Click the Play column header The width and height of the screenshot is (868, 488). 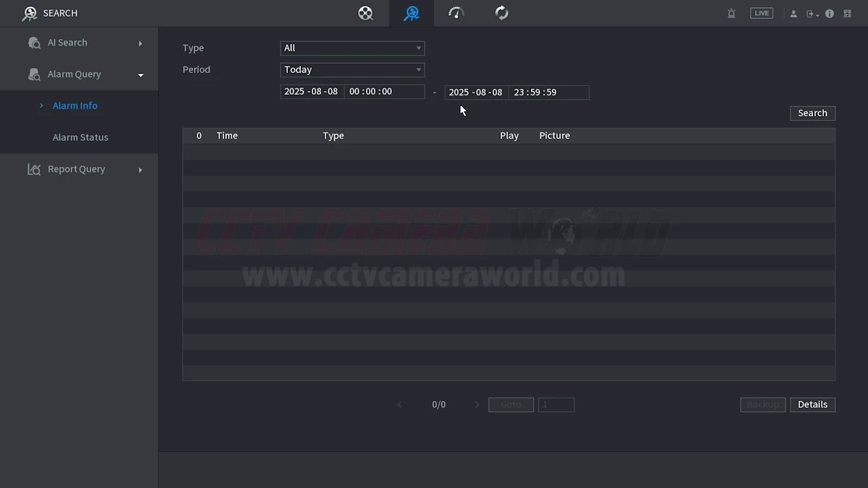[509, 136]
